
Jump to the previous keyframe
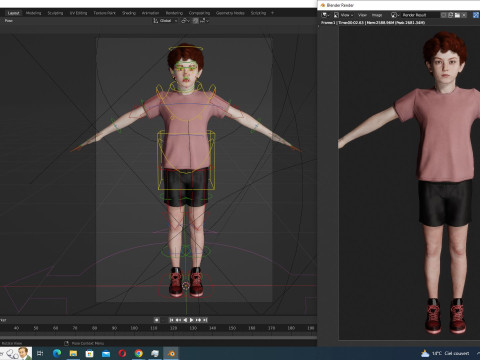click(x=178, y=320)
